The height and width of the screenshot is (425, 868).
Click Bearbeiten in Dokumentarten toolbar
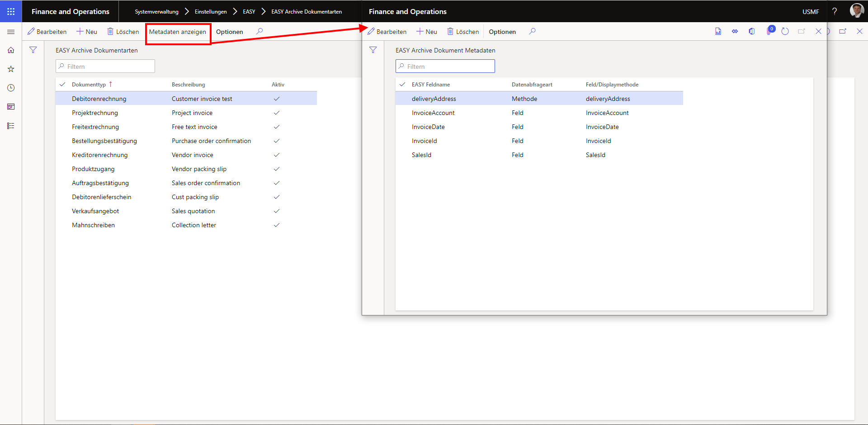[47, 32]
